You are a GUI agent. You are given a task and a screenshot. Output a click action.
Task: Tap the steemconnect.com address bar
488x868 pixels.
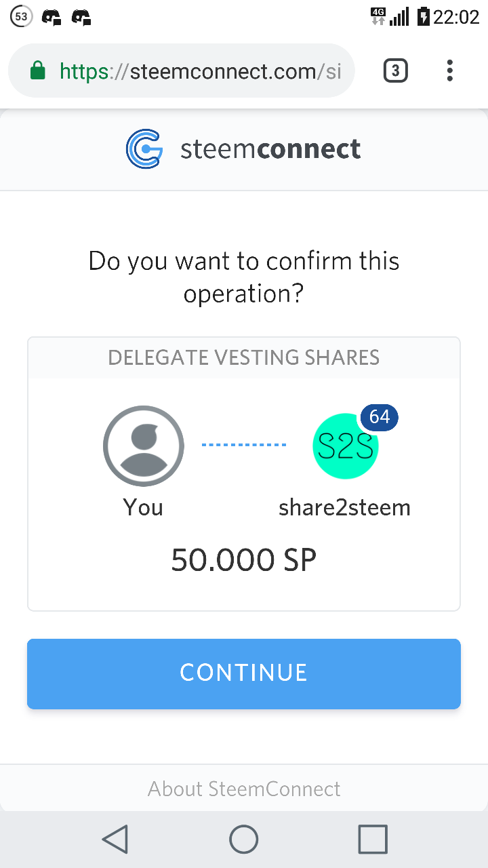pyautogui.click(x=200, y=71)
